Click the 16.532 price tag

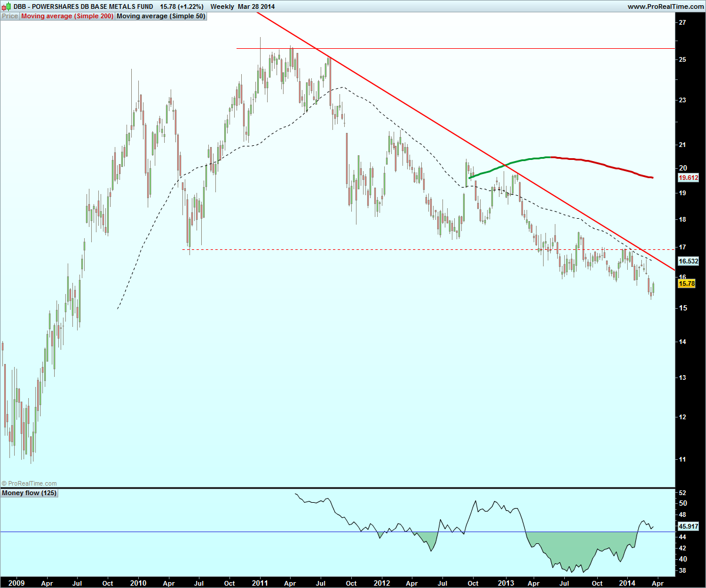coord(688,261)
